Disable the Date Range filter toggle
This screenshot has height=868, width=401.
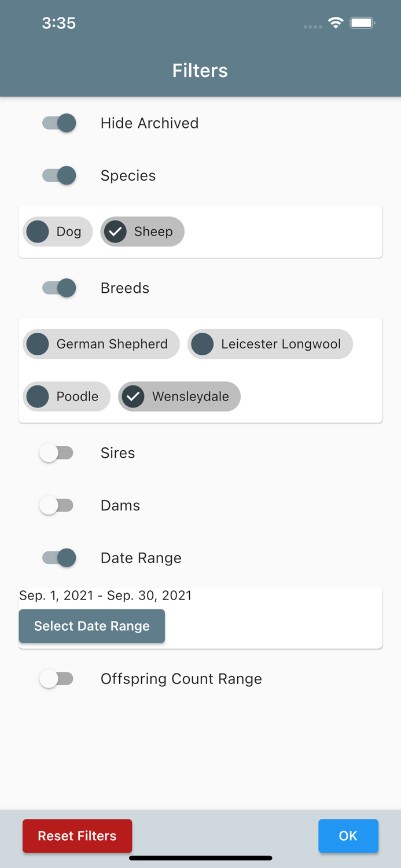[57, 557]
